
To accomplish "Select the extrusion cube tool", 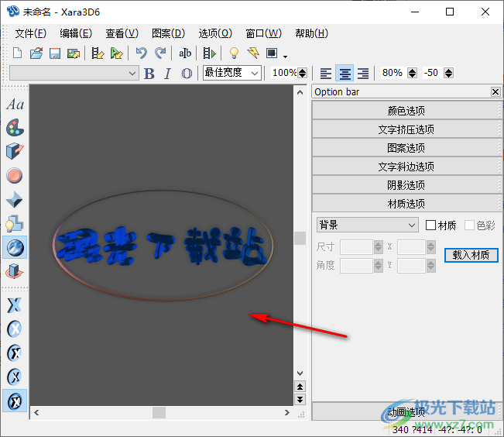I will (15, 151).
